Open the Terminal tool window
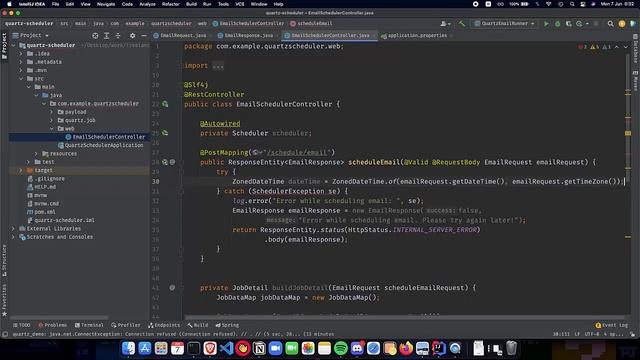The width and height of the screenshot is (640, 360). pos(89,325)
